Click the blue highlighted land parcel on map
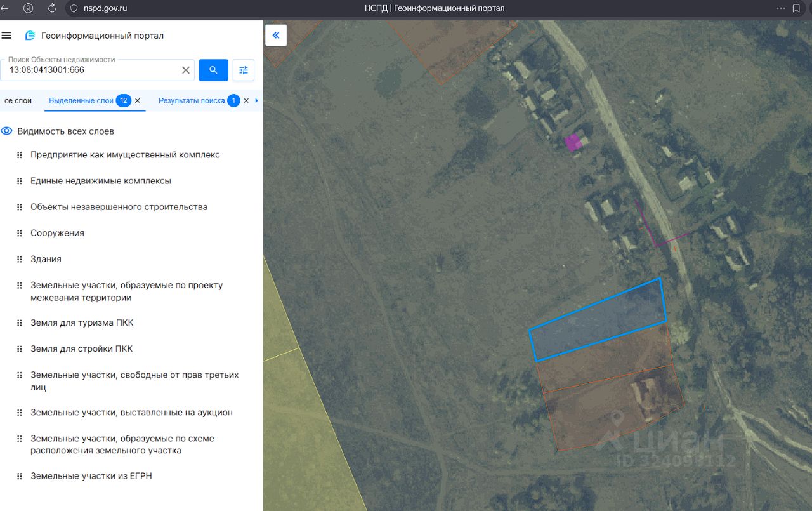Screen dimensions: 812x511 tap(598, 319)
